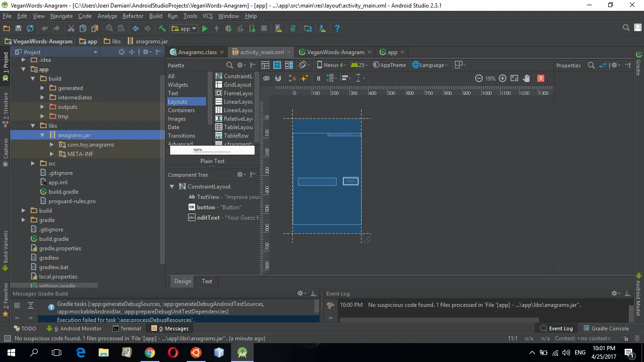
Task: Expand the com.toy.anagrams package node
Action: point(52,145)
